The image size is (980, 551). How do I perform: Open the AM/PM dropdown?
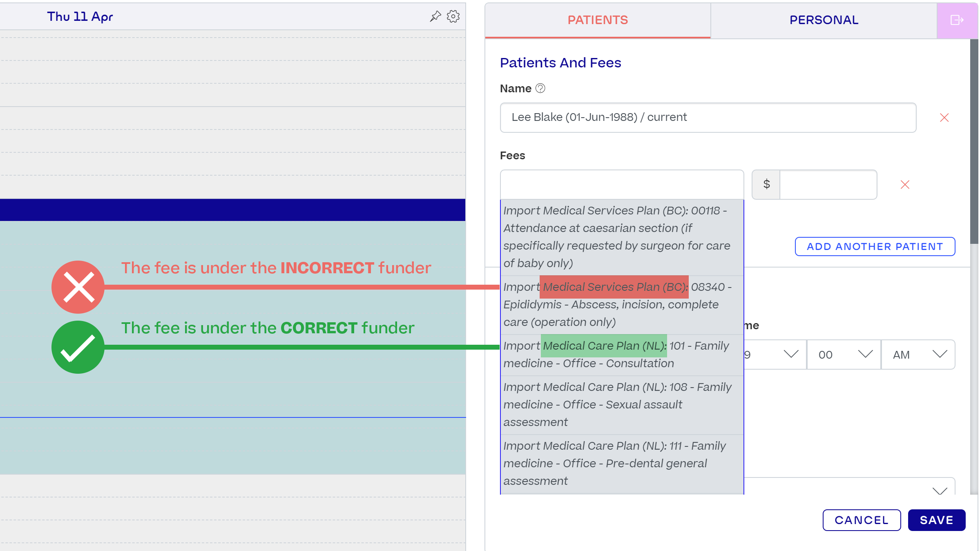pyautogui.click(x=918, y=355)
